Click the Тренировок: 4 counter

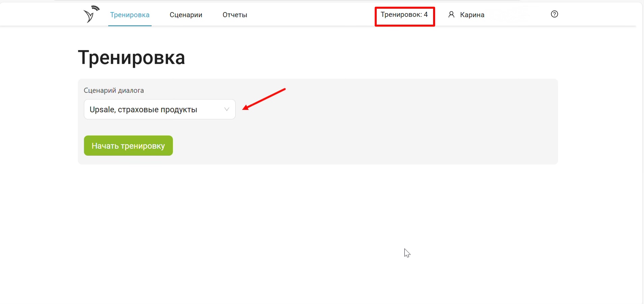pyautogui.click(x=404, y=15)
